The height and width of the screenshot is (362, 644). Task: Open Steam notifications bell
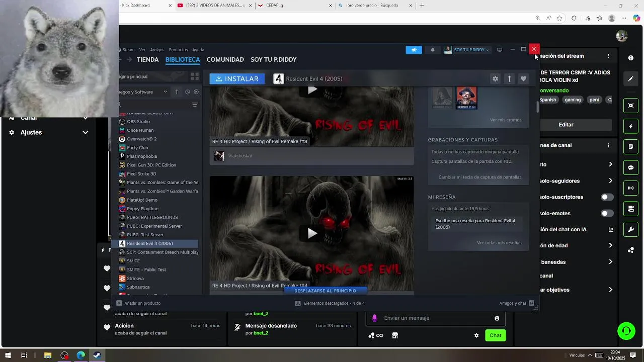tap(432, 50)
